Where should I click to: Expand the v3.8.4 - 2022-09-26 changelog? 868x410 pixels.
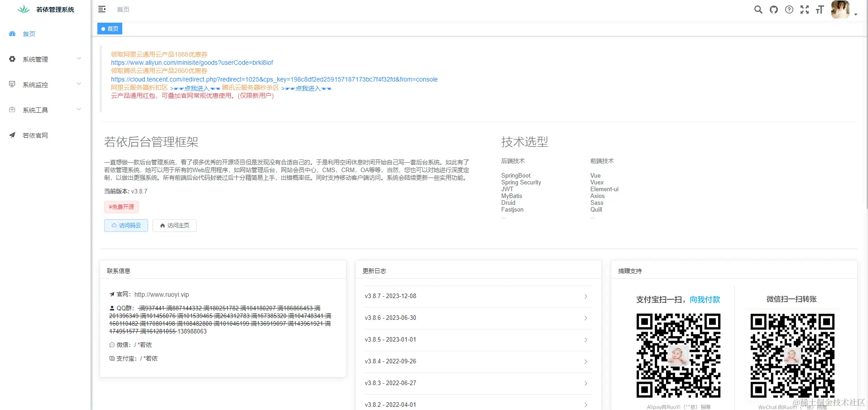(478, 362)
